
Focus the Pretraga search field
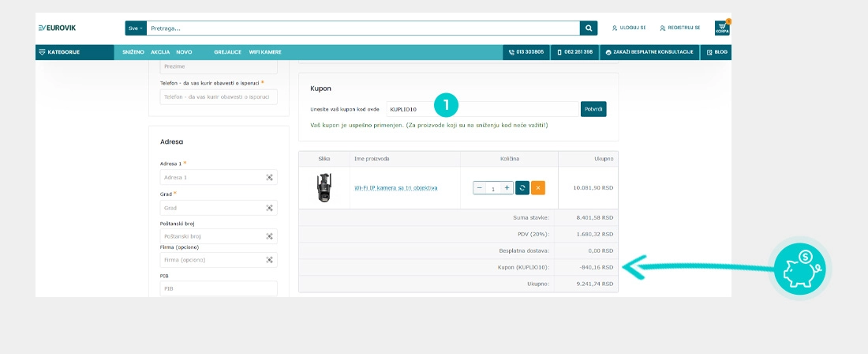(363, 28)
